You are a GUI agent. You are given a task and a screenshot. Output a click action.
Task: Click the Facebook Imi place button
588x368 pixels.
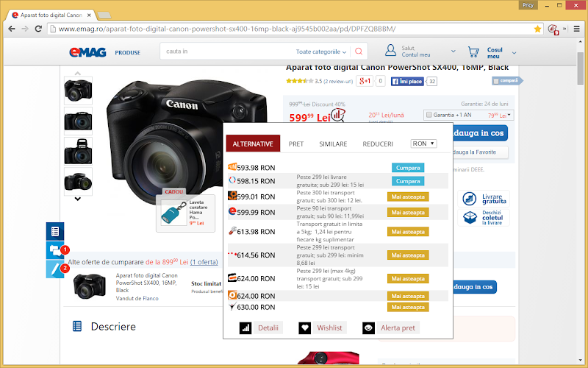(x=407, y=82)
